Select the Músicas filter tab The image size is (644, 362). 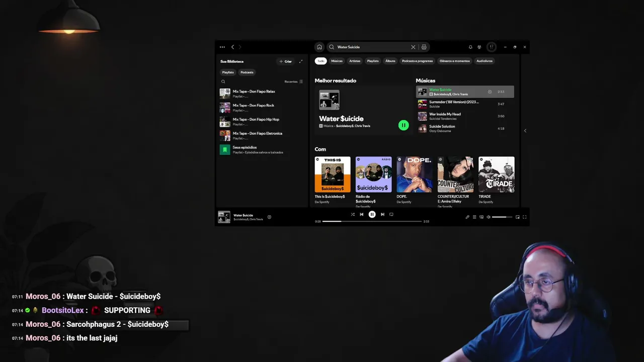point(337,61)
